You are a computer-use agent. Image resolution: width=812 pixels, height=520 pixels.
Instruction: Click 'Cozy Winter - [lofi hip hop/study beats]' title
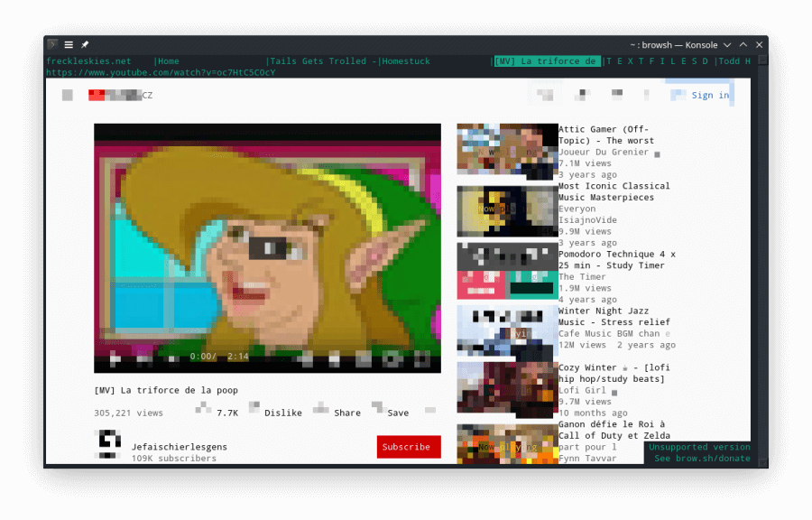(x=614, y=373)
